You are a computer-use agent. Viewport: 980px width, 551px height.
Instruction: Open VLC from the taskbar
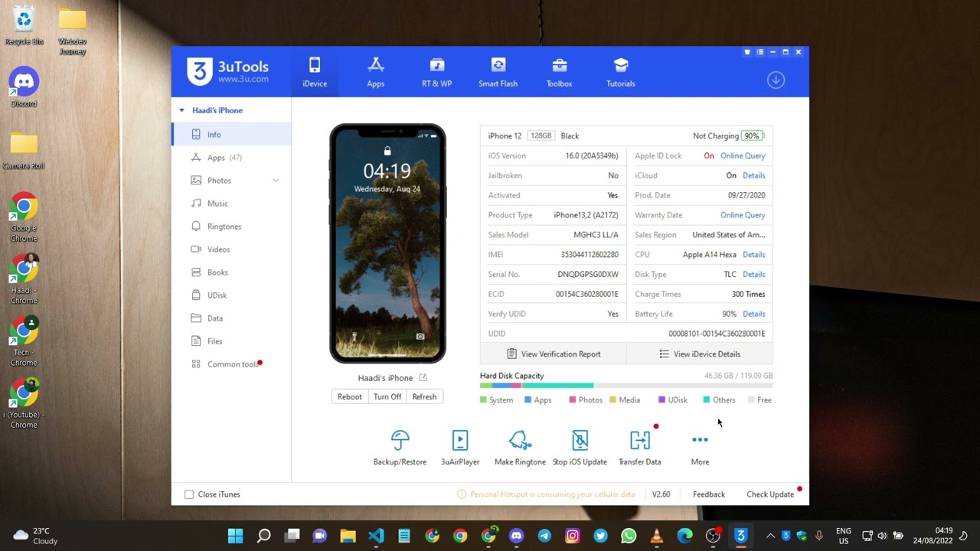(656, 536)
